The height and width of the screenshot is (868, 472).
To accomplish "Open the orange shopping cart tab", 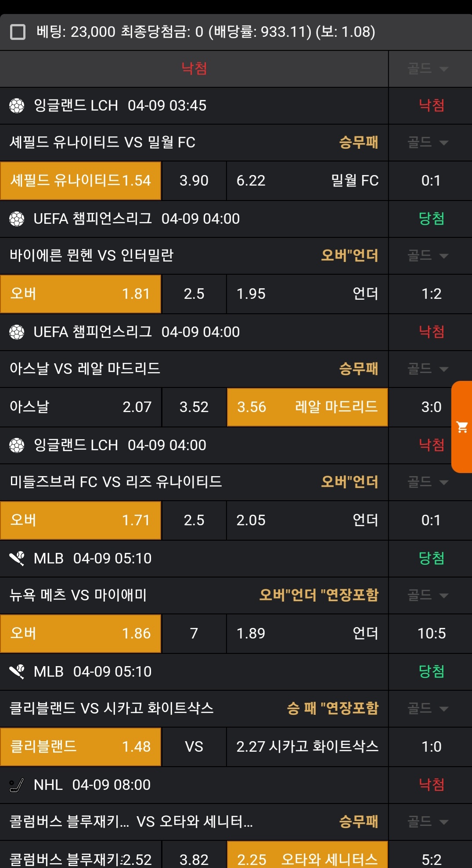I will (462, 427).
